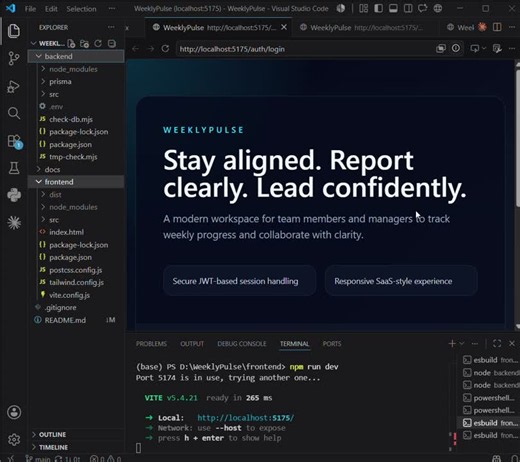The height and width of the screenshot is (462, 520).
Task: Reload the embedded browser page
Action: (165, 49)
